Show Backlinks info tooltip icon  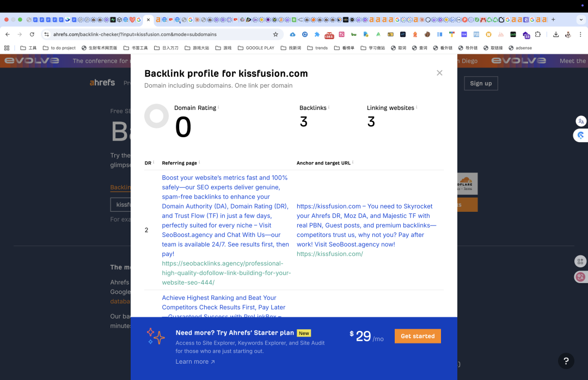[329, 107]
